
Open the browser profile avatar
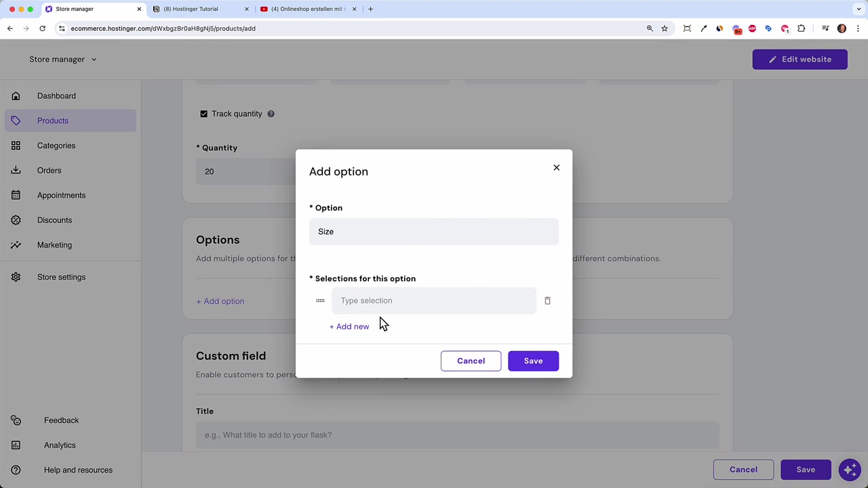[842, 28]
